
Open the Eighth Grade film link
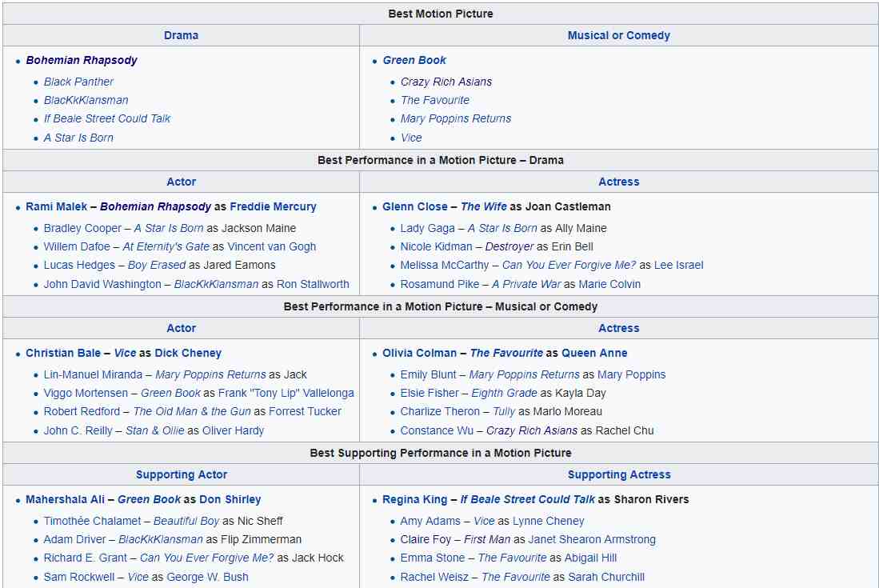tap(504, 393)
